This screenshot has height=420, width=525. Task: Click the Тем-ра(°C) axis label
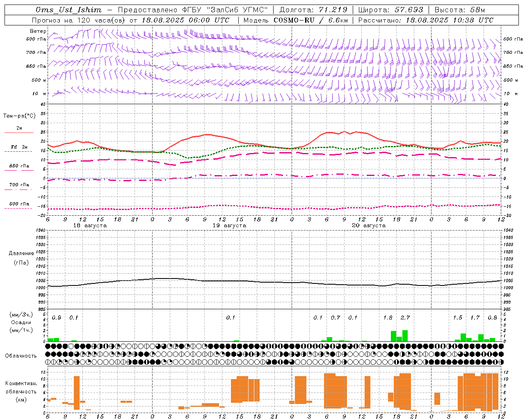(19, 116)
